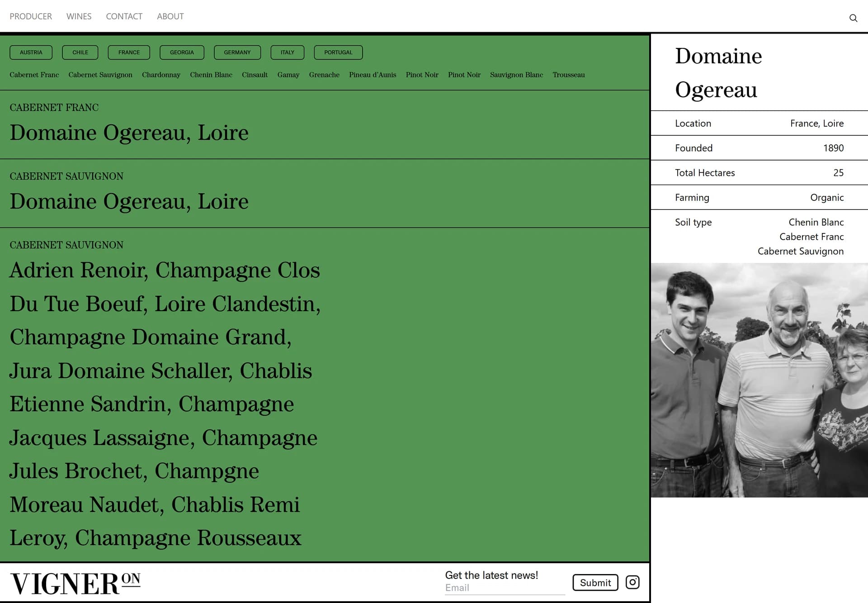Image resolution: width=868 pixels, height=603 pixels.
Task: Click the Etienne Sandrin, Champagne entry
Action: [x=151, y=404]
